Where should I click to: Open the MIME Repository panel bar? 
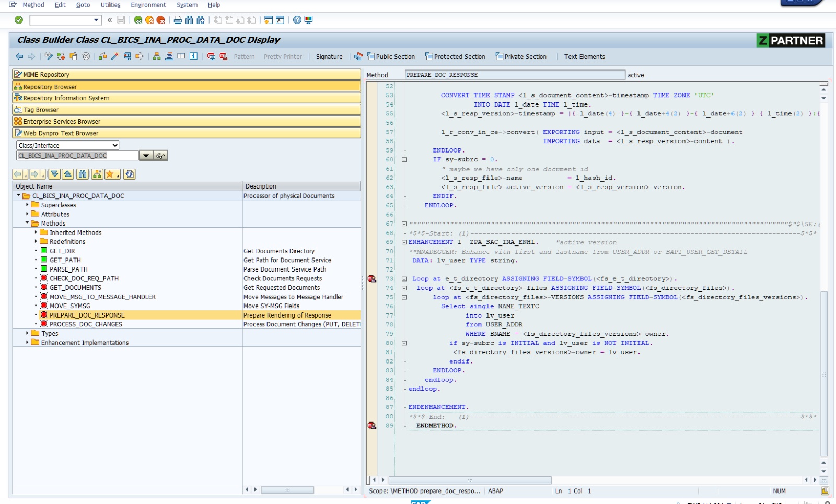(187, 75)
